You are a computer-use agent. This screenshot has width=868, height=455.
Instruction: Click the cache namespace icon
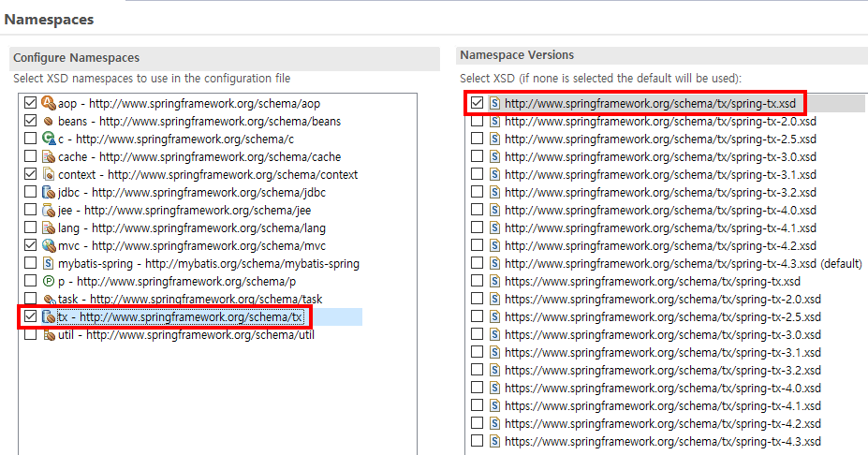pos(49,156)
